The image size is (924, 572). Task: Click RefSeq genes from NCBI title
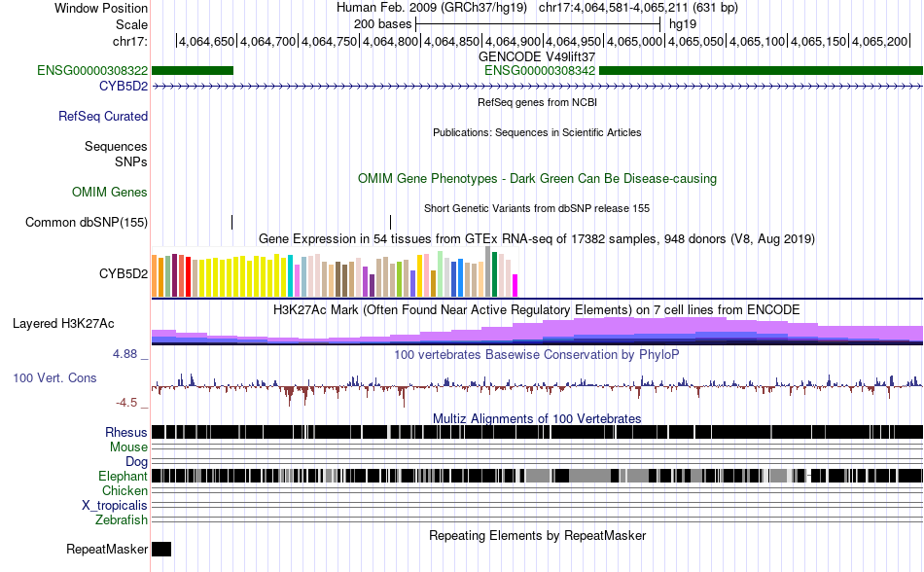click(537, 102)
